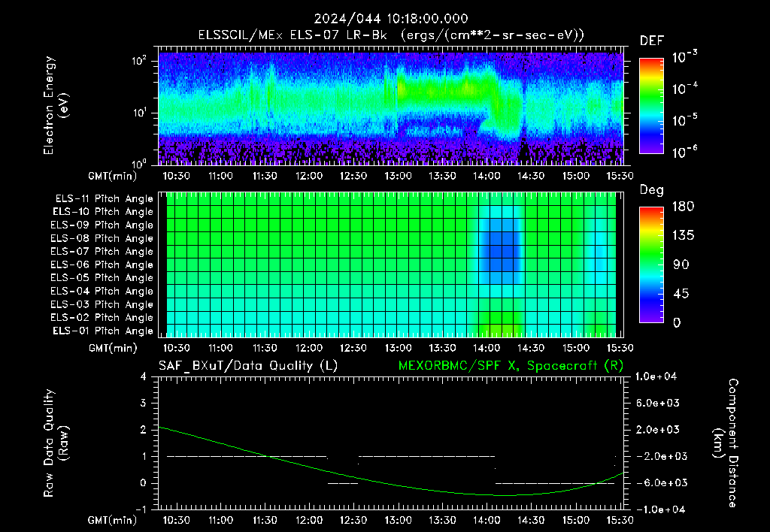Screen dimensions: 770x532
Task: Click the green MEXORBMC/SPF X, Spacecraft (R) legend
Action: 511,366
